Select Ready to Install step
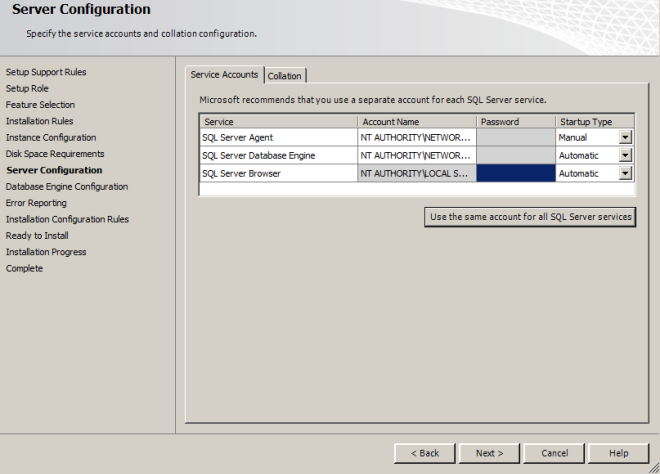This screenshot has height=474, width=660. 37,236
